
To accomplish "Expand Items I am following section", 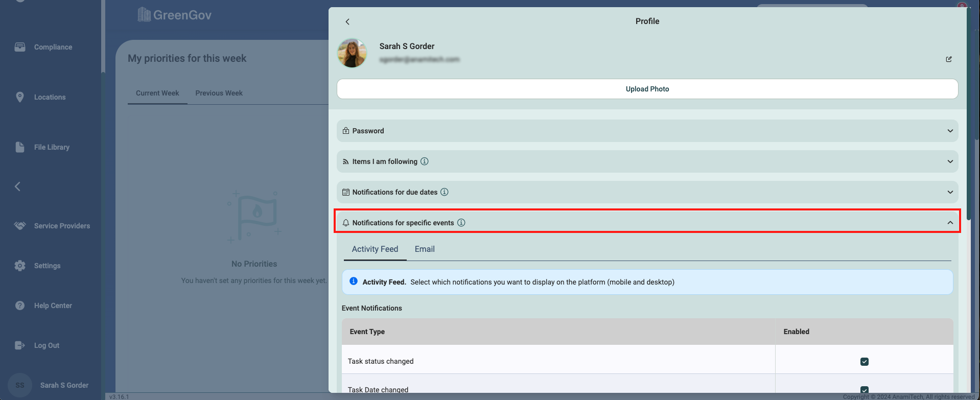I will [x=647, y=161].
